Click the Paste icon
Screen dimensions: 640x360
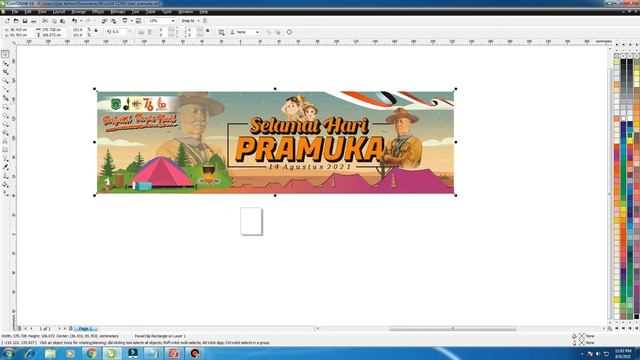pos(62,21)
